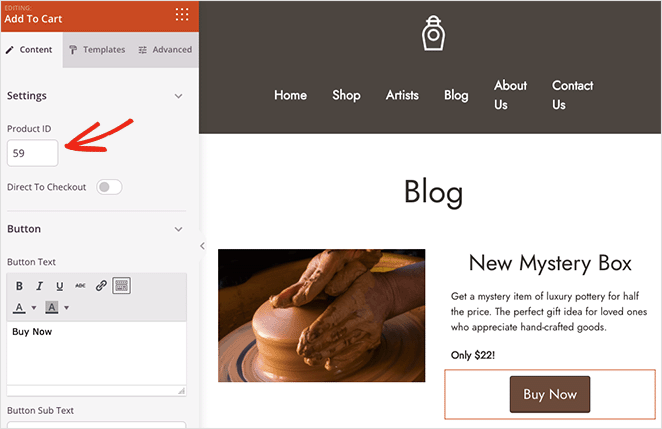
Task: Open the Shop navigation link
Action: [346, 95]
